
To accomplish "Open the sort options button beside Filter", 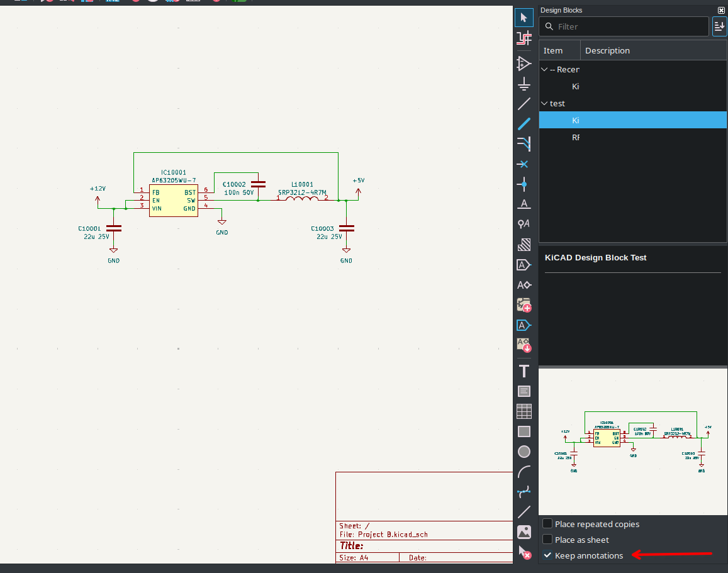I will click(719, 26).
